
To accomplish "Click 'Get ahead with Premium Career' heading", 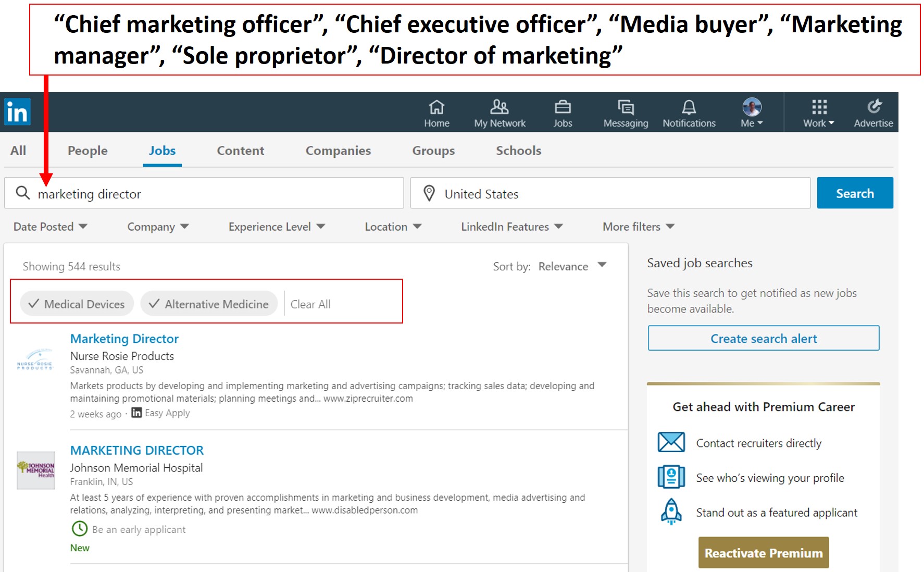I will (764, 407).
